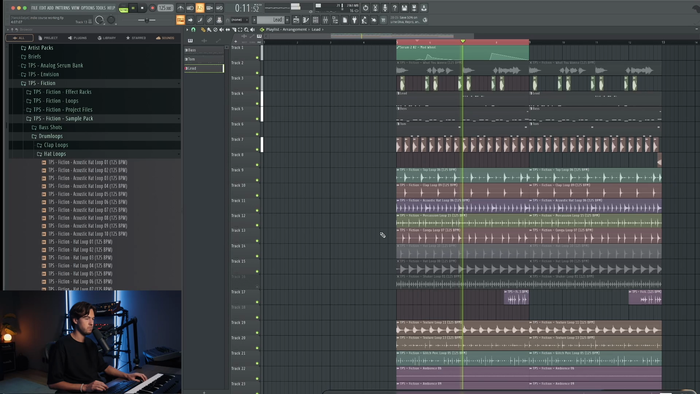Open the Browser view icon

[335, 20]
